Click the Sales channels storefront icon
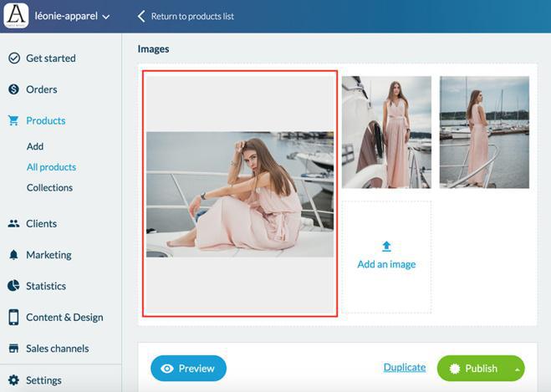 tap(13, 349)
